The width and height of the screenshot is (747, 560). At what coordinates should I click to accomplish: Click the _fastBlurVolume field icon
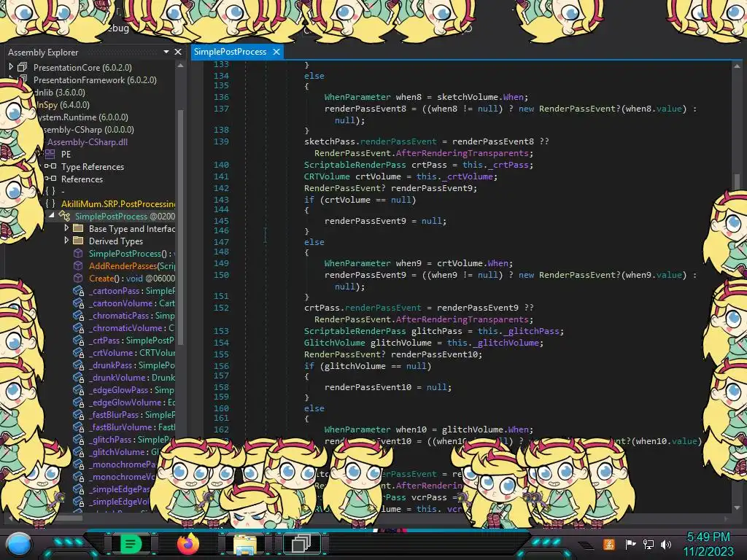pos(79,427)
